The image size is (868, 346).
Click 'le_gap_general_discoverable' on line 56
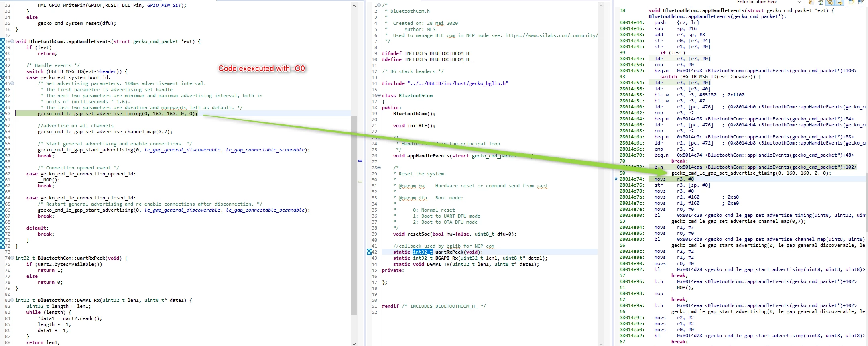pyautogui.click(x=183, y=150)
